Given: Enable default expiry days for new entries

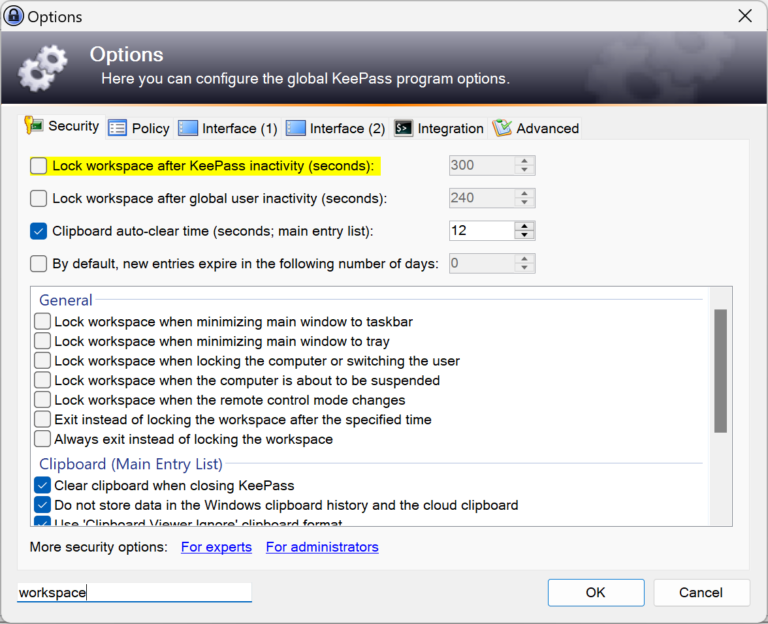Looking at the screenshot, I should point(38,264).
